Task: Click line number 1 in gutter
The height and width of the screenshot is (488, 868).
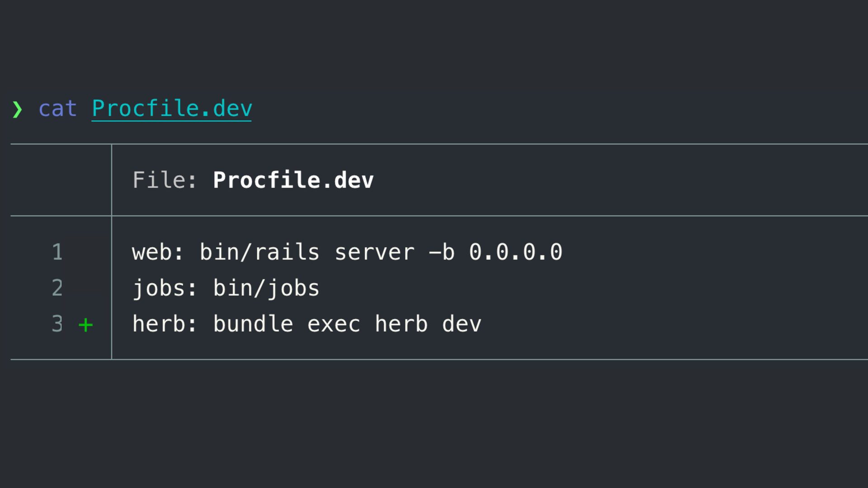Action: pyautogui.click(x=57, y=252)
